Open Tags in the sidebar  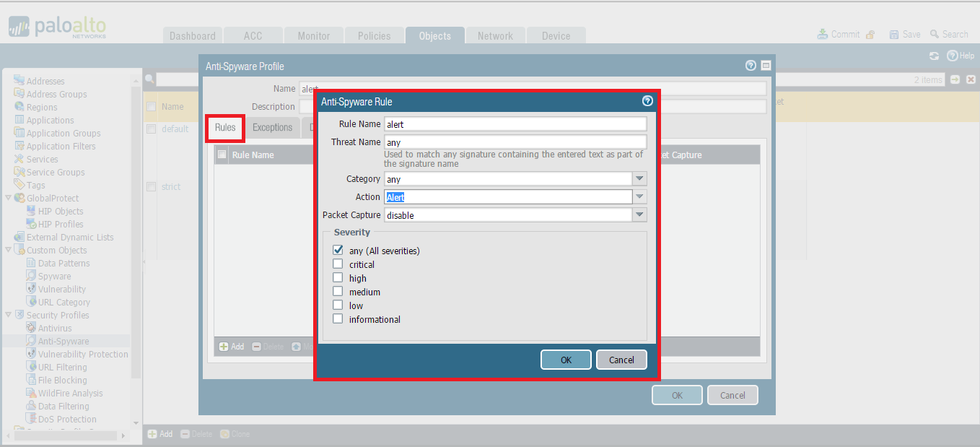35,185
